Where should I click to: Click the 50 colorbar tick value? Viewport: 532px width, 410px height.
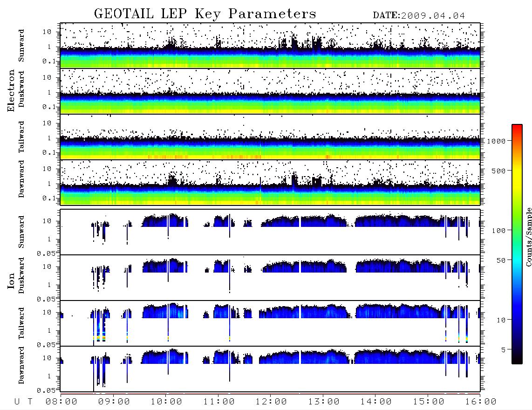(x=501, y=260)
